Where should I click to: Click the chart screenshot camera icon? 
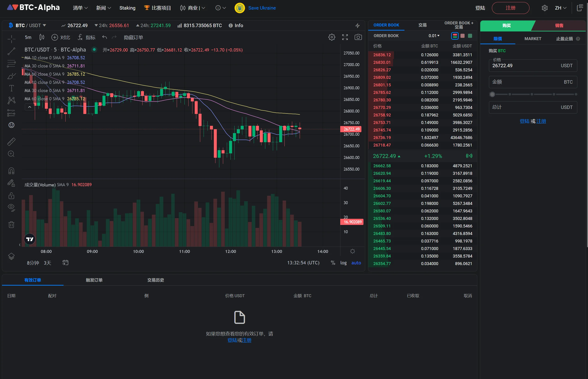pos(358,37)
